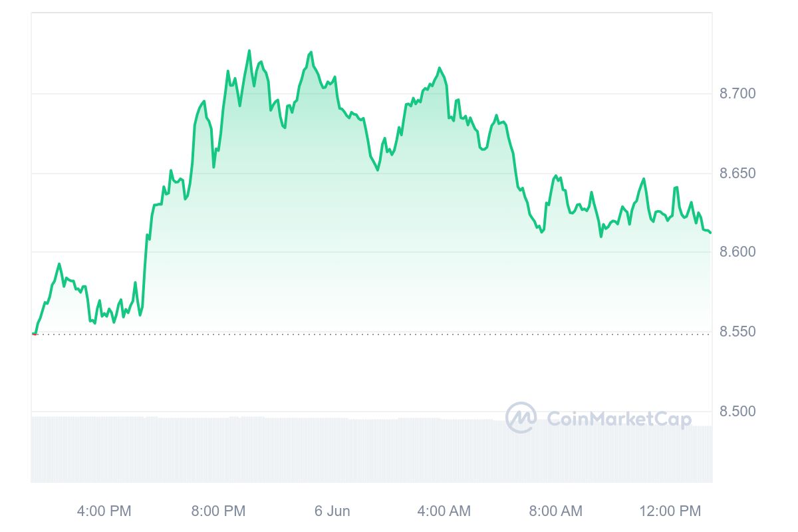Click the 8.500 price axis label
This screenshot has height=532, width=798.
pos(738,412)
